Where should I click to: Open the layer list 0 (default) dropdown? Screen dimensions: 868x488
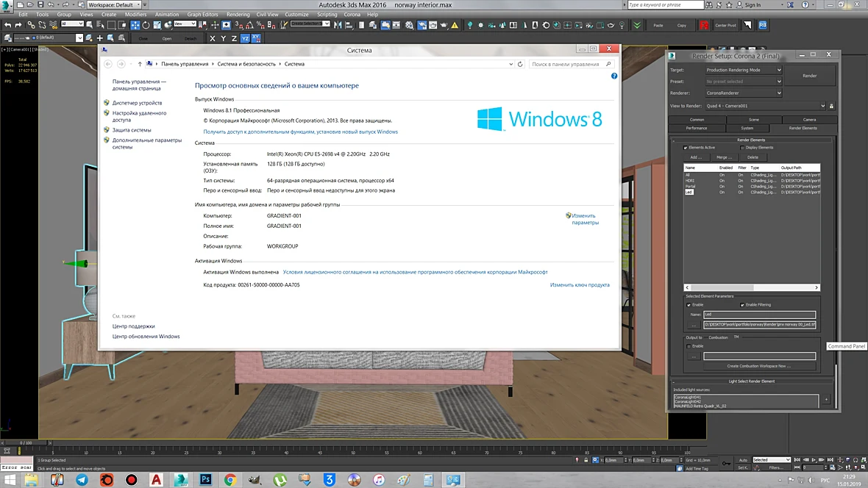point(48,37)
